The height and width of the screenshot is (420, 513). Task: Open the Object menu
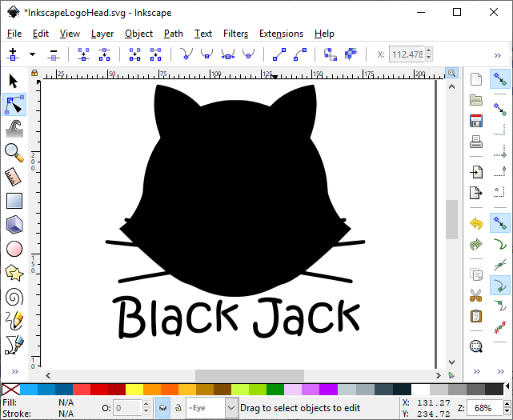[138, 34]
